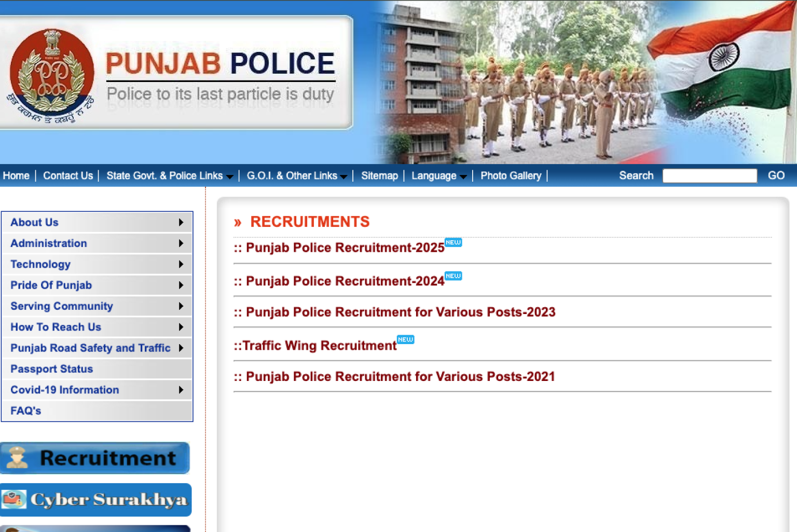Expand Serving Community submenu arrow

[181, 306]
